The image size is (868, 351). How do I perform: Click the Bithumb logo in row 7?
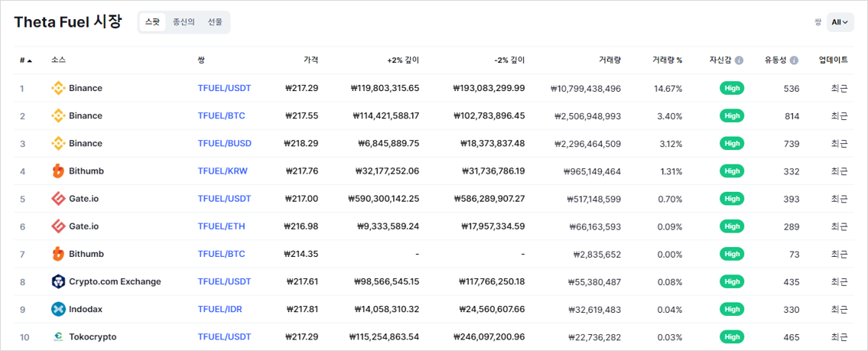coord(58,254)
